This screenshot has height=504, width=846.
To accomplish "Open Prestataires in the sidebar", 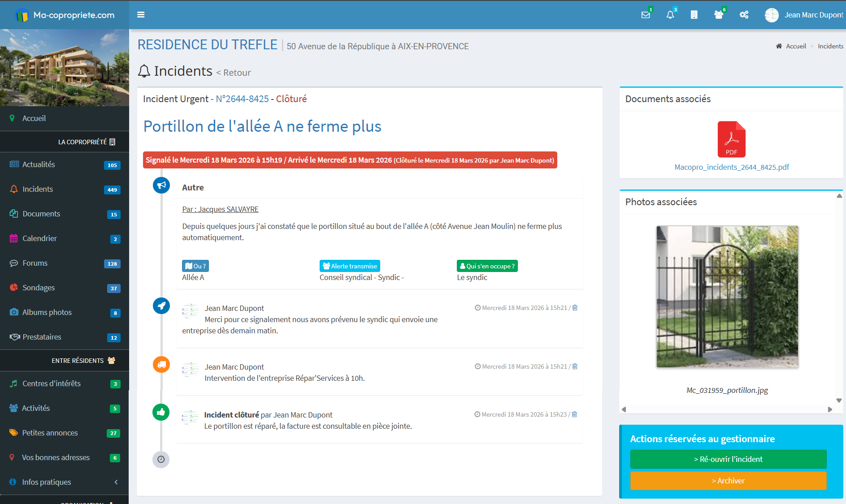I will tap(65, 337).
